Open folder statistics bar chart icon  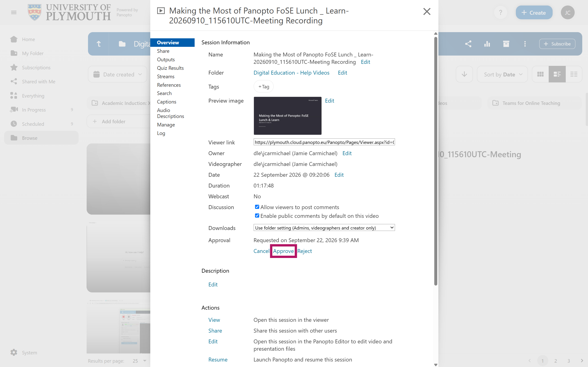[487, 44]
